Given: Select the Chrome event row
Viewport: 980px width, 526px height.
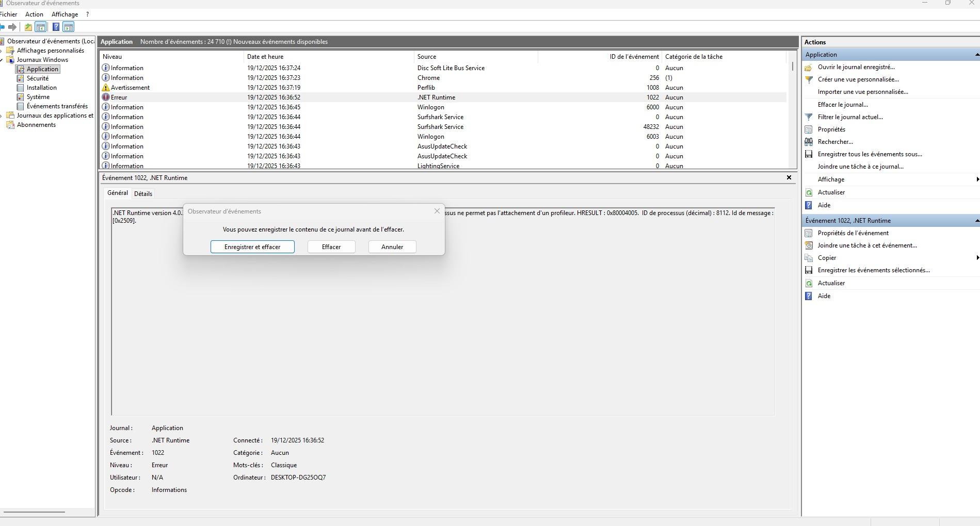Looking at the screenshot, I should (x=444, y=78).
